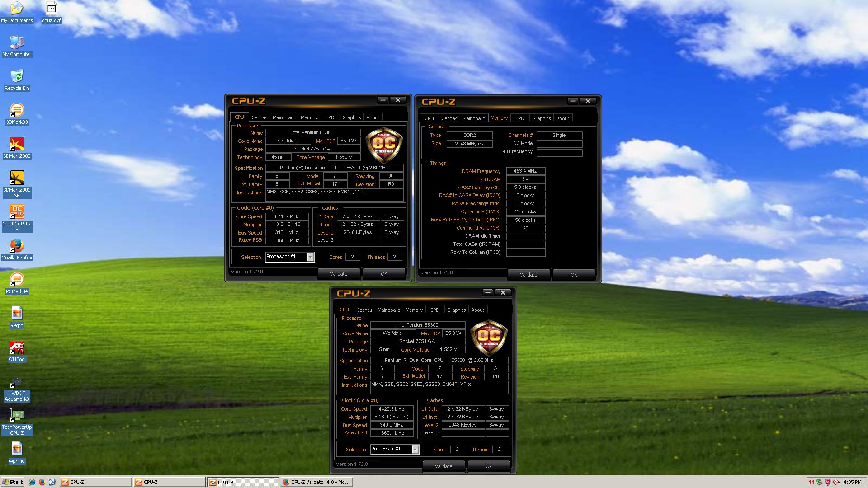Launch the 3DMark2001 SE shortcut

(17, 184)
